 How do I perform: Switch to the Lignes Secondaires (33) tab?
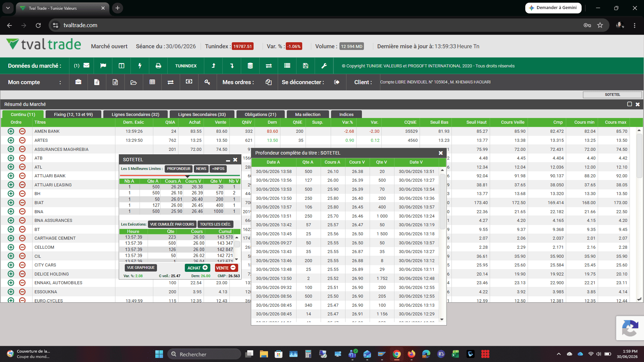tap(202, 114)
